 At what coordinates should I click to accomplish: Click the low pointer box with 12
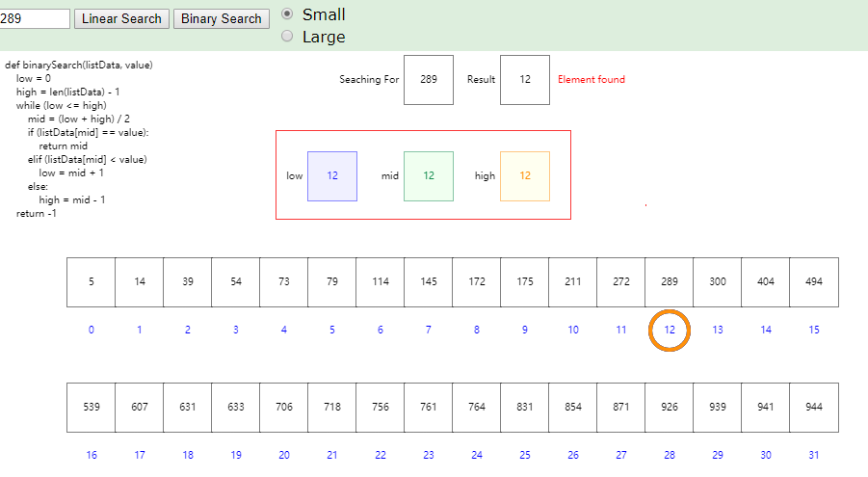[332, 176]
